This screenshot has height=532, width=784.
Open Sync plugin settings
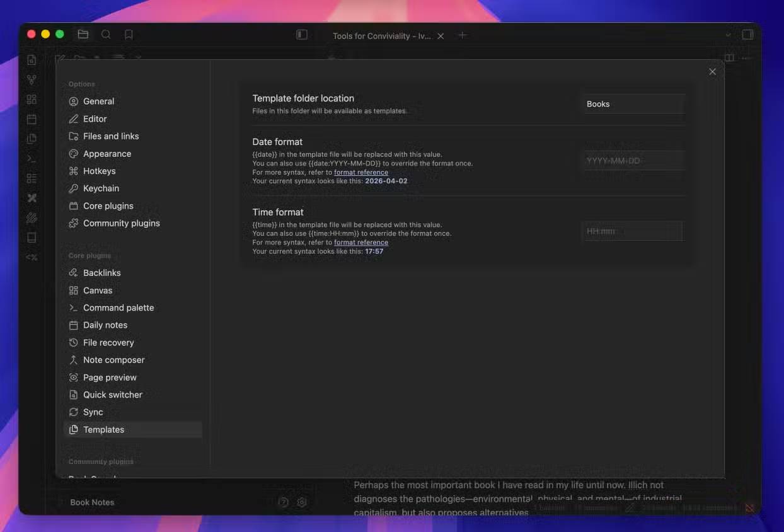coord(133,412)
